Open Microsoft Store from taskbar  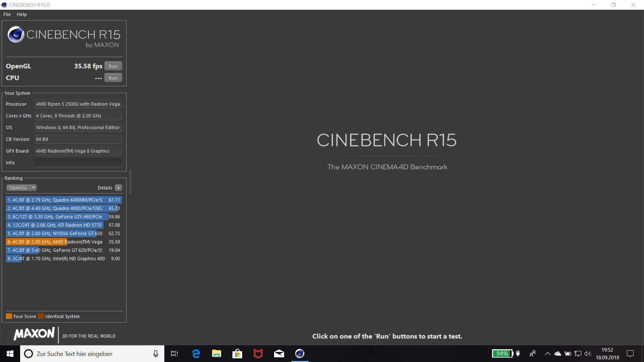click(x=237, y=354)
